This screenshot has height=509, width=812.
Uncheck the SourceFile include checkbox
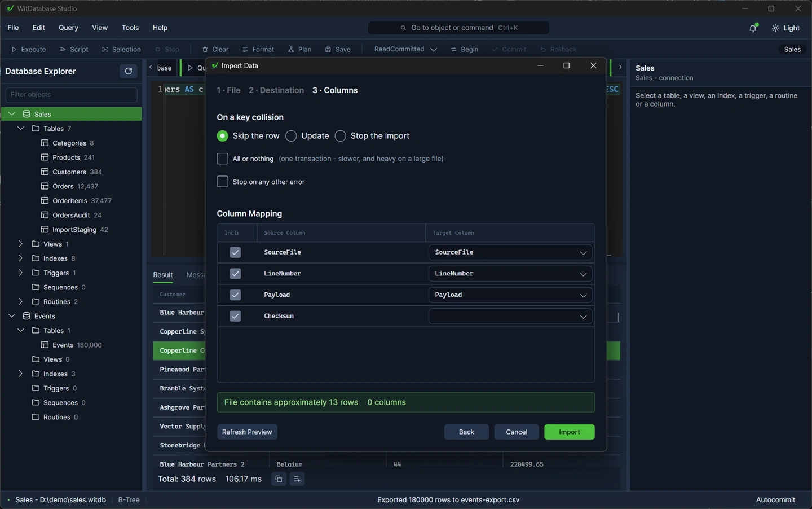[x=235, y=252]
